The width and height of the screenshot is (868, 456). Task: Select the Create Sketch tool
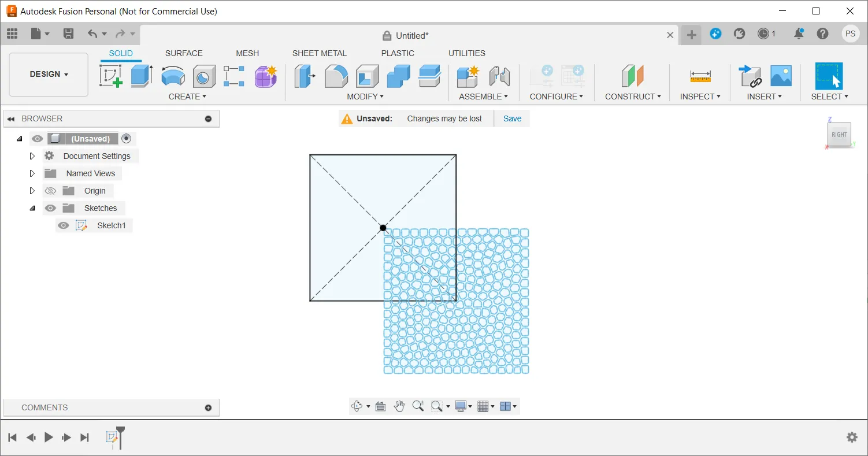click(111, 76)
